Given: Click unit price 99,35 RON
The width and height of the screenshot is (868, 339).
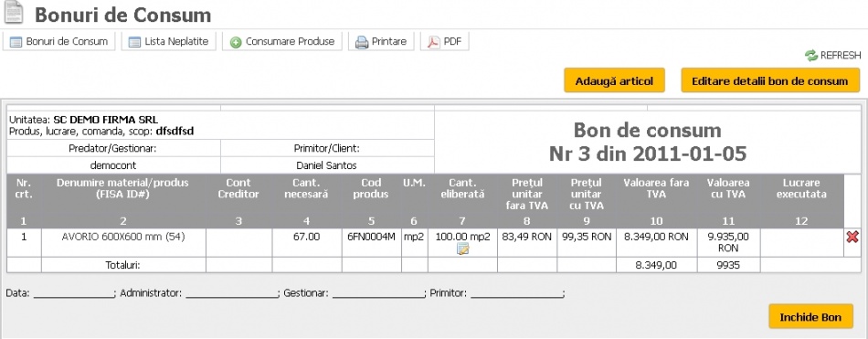Looking at the screenshot, I should coord(587,237).
